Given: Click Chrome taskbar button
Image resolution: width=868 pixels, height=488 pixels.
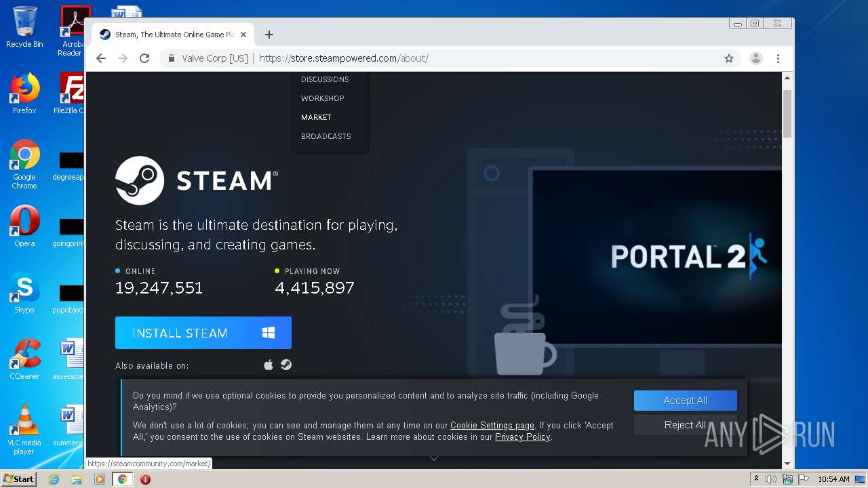Looking at the screenshot, I should pos(123,479).
